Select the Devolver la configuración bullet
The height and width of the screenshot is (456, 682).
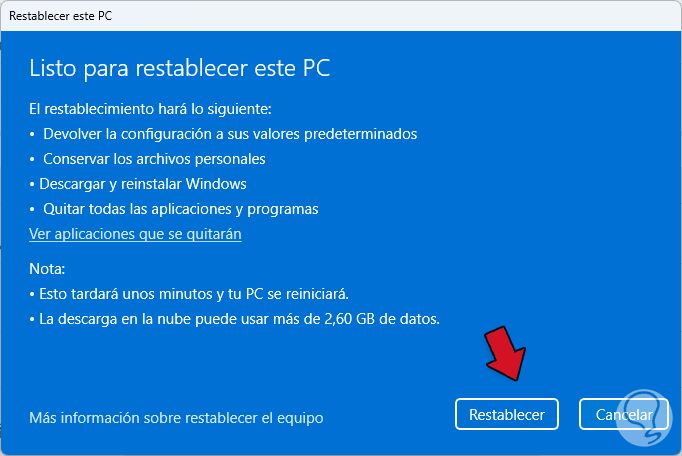pyautogui.click(x=230, y=134)
